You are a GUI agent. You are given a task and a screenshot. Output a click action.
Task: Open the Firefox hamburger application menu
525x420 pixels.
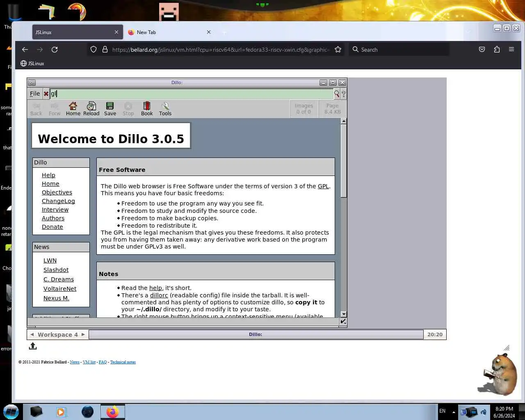point(511,50)
